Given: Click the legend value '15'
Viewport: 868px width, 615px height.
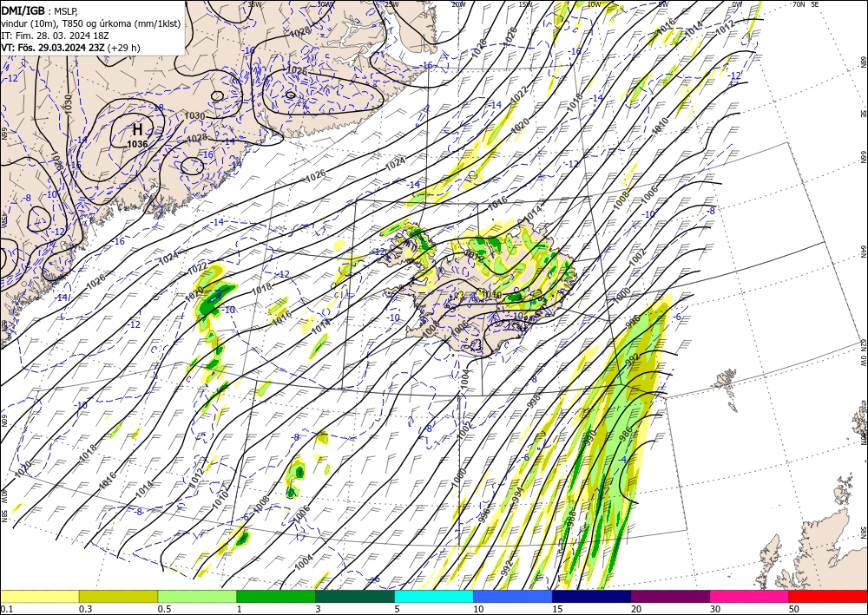Looking at the screenshot, I should pyautogui.click(x=557, y=609).
